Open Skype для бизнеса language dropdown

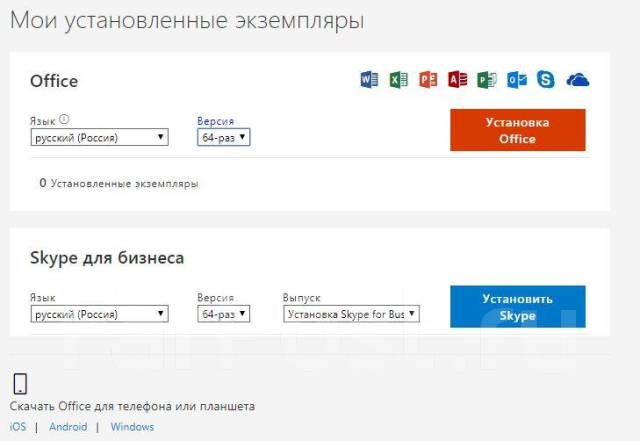tap(100, 314)
